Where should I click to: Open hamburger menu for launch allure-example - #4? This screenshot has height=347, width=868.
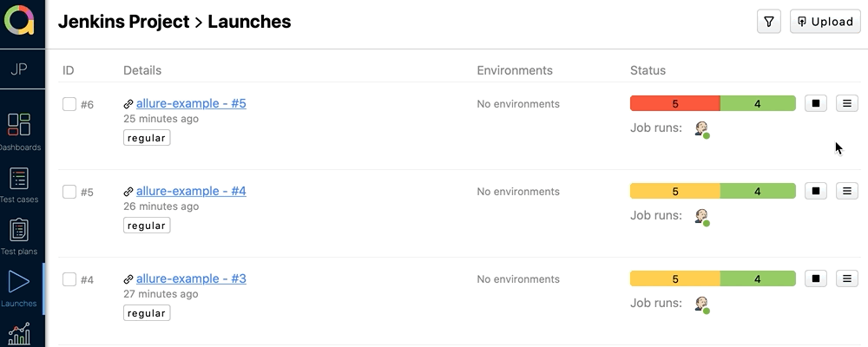tap(846, 191)
